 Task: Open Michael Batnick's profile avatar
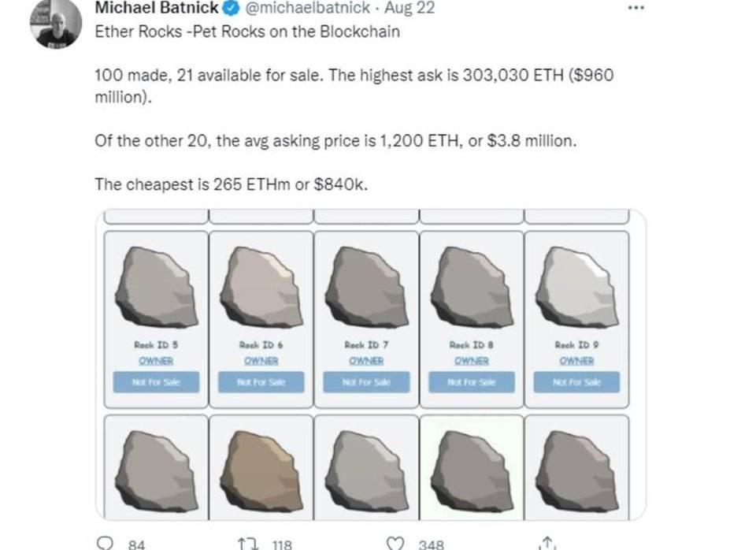tap(56, 24)
